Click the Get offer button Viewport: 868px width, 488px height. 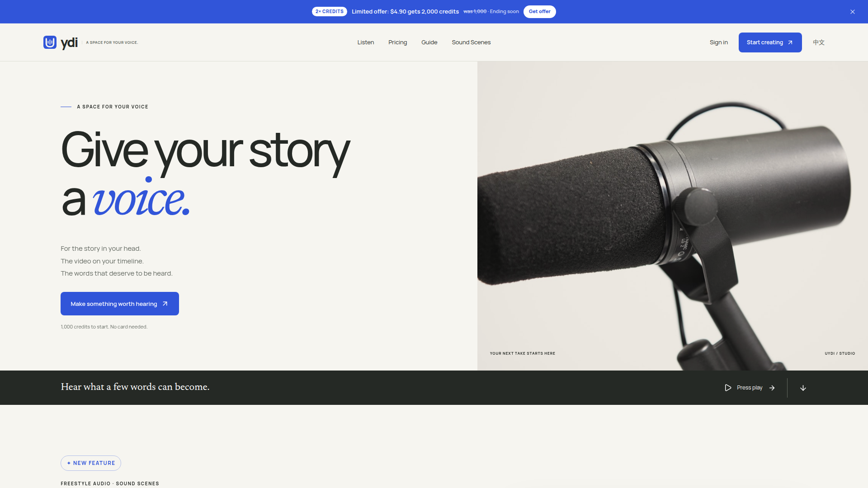(x=539, y=12)
